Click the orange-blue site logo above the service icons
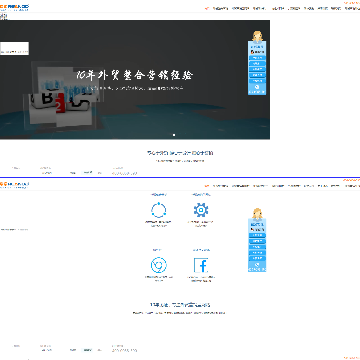The image size is (360, 360). point(14,184)
